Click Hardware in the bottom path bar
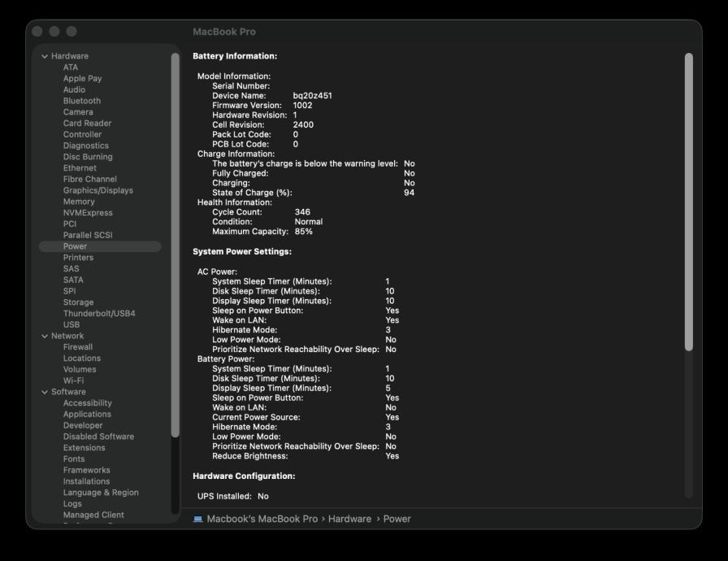This screenshot has height=561, width=728. (349, 519)
